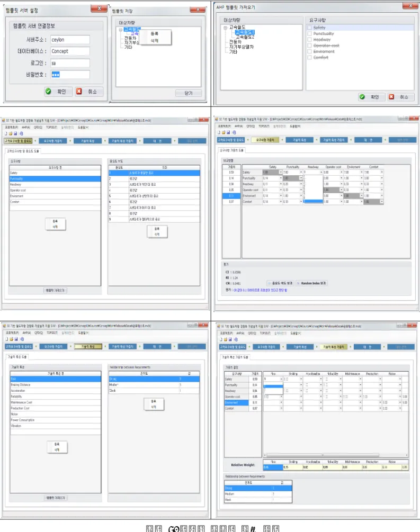Select 전동차 in 템플릿 저장 tree
The width and height of the screenshot is (420, 532).
pyautogui.click(x=130, y=38)
